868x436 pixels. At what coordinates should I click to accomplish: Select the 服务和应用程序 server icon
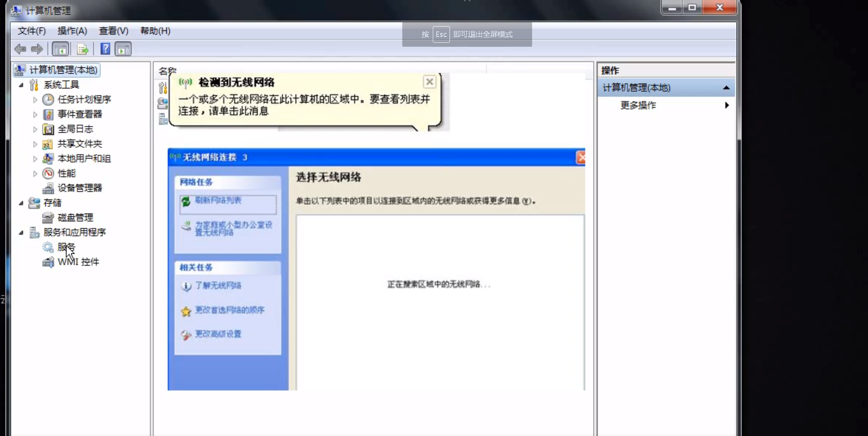(x=34, y=232)
